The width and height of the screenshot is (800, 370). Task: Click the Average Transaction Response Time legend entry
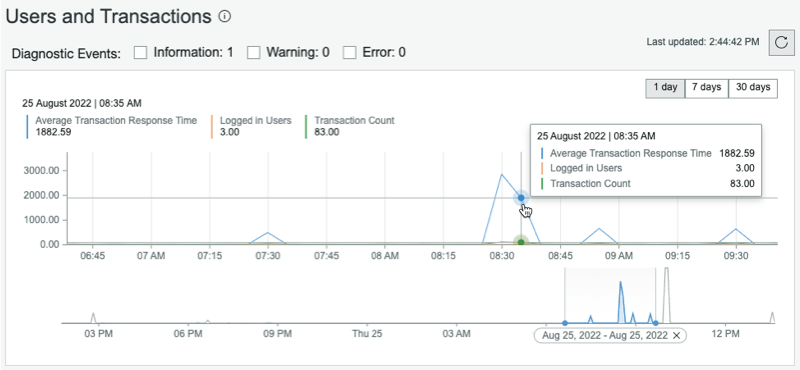point(111,126)
